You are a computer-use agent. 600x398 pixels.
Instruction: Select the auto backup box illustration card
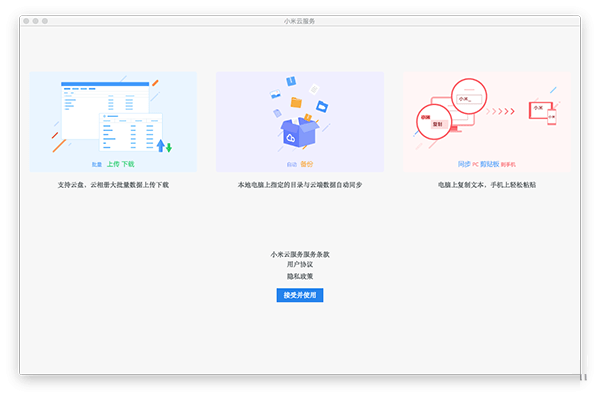pos(300,122)
